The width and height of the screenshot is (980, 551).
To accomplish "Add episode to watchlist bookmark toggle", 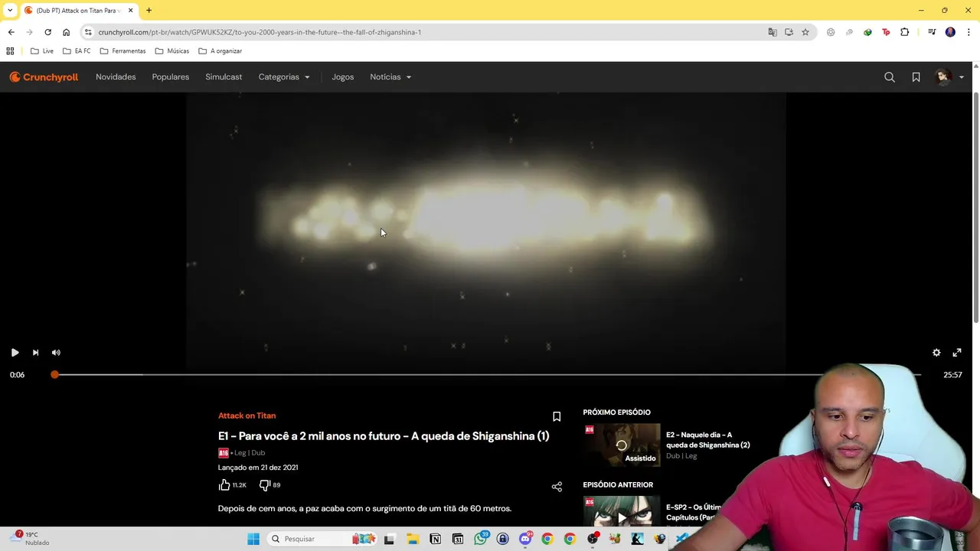I will click(557, 417).
